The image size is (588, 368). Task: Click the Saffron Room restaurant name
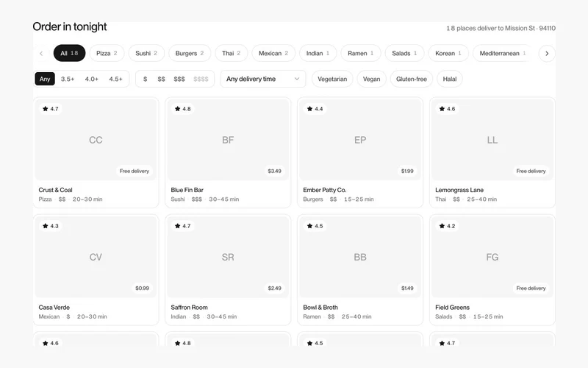pos(190,307)
